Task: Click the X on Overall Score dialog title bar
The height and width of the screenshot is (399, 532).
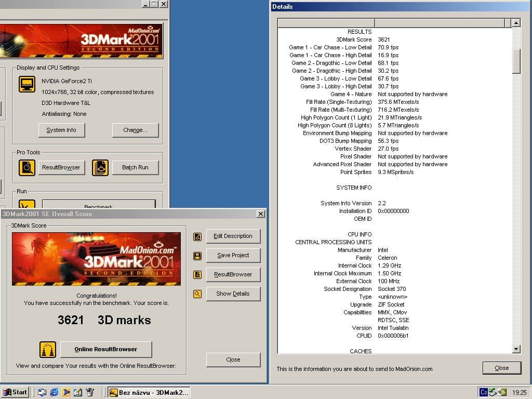Action: [261, 214]
